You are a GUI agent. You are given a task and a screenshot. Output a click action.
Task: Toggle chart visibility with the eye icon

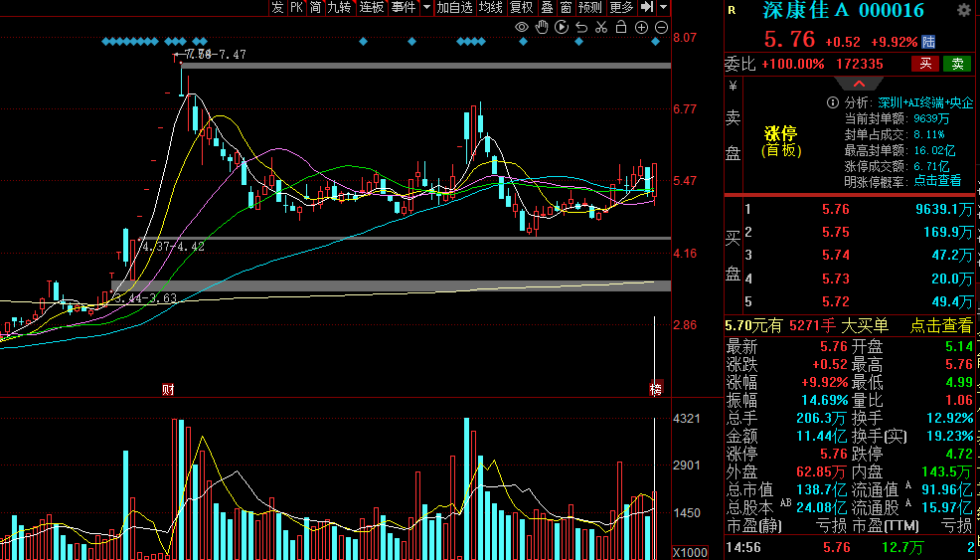coord(521,27)
